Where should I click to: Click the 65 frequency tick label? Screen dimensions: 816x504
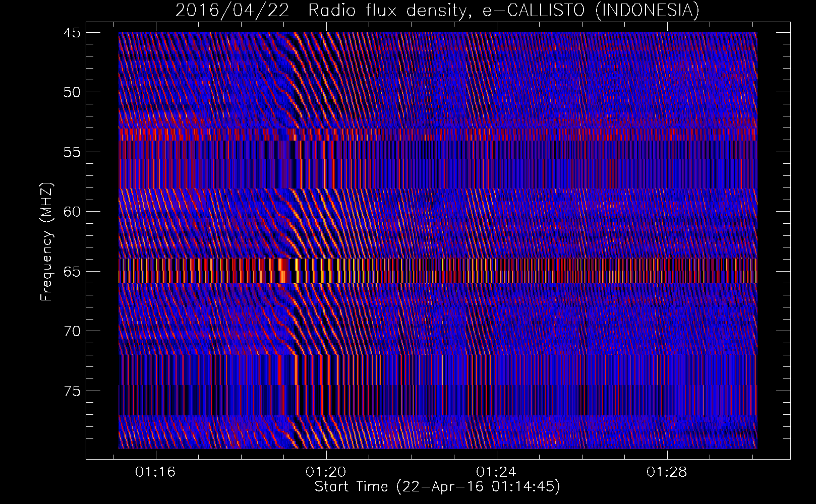point(72,272)
